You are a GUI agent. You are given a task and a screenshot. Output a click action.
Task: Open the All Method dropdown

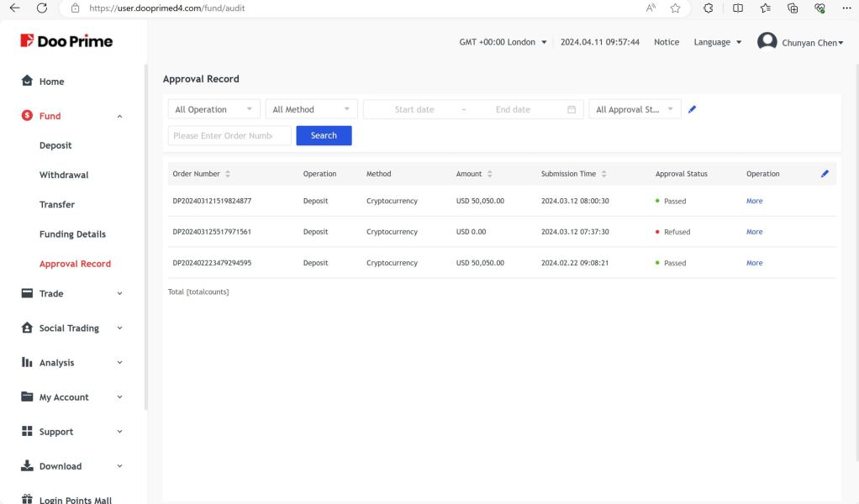coord(311,109)
